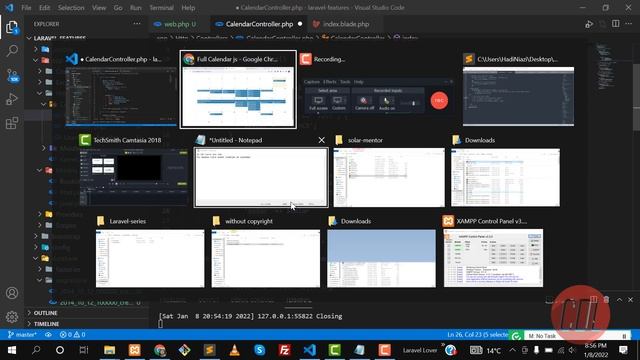Expand the TIMELINE section
The image size is (640, 360).
46,324
